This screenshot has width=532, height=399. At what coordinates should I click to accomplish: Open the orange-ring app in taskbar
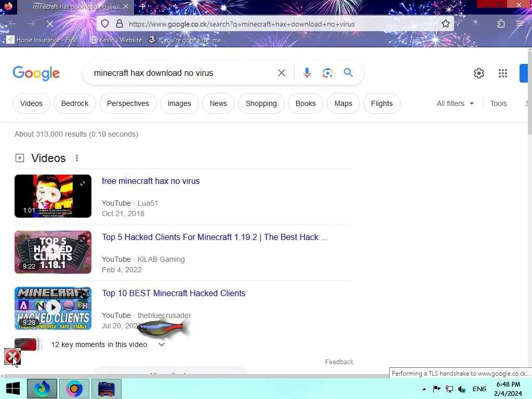[74, 389]
